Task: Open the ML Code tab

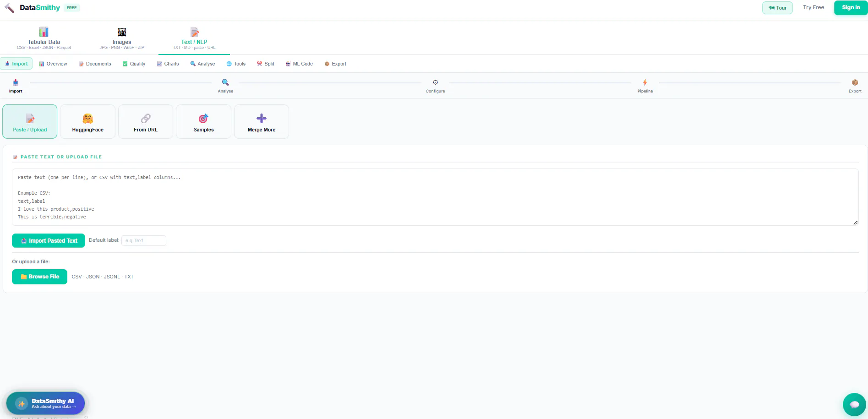Action: coord(299,64)
